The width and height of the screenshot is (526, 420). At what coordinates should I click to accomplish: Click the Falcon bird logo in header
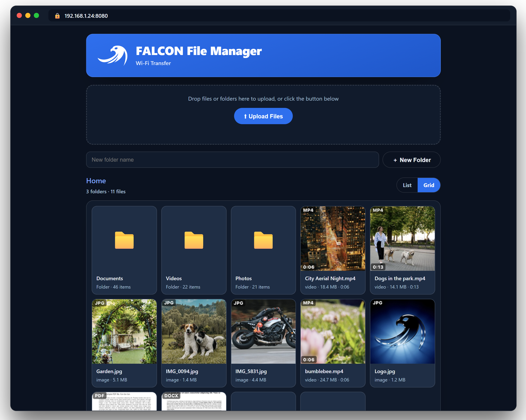[113, 55]
